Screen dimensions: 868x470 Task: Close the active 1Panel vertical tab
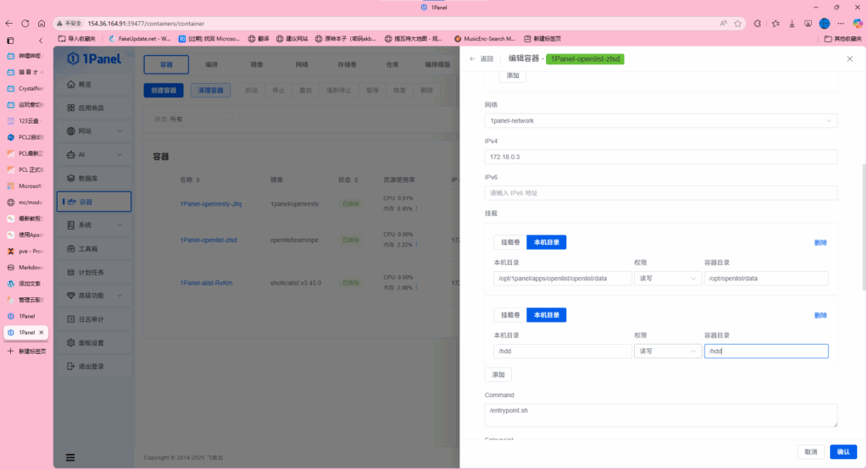tap(41, 332)
